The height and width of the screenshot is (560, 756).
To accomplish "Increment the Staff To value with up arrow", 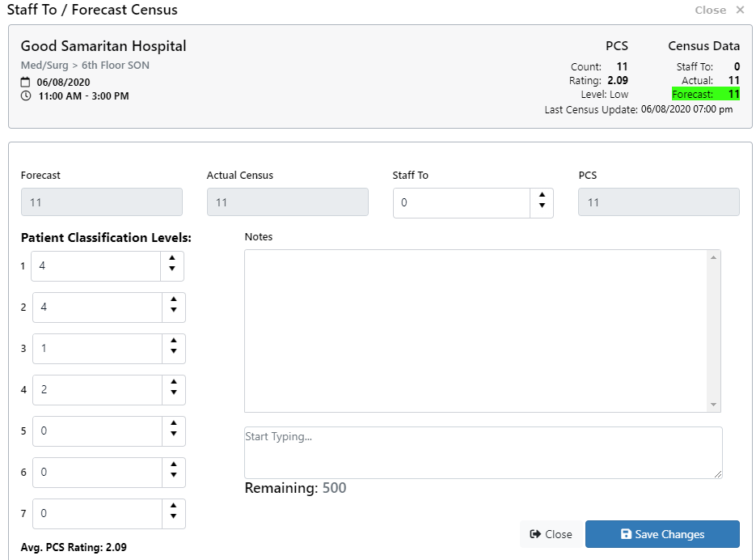I will coord(541,197).
